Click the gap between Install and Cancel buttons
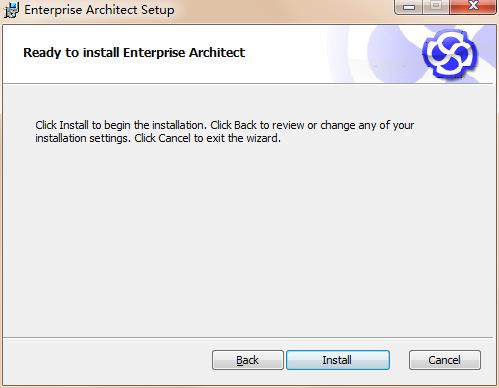The height and width of the screenshot is (388, 499). (x=399, y=360)
